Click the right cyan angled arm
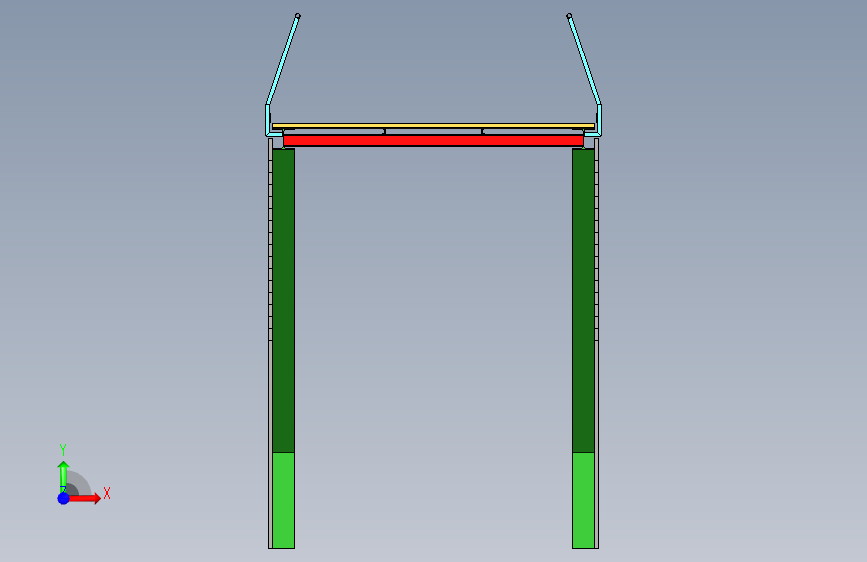This screenshot has width=867, height=562. click(584, 61)
